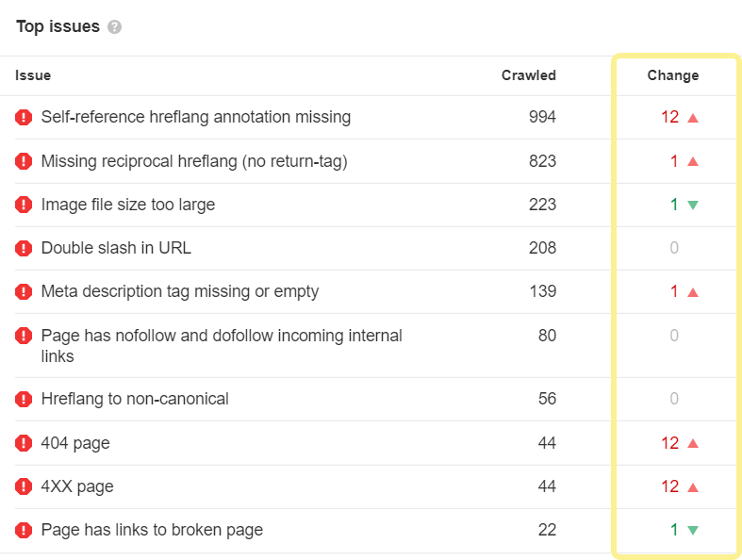The image size is (742, 560).
Task: Select the 4XX page issue
Action: (77, 486)
